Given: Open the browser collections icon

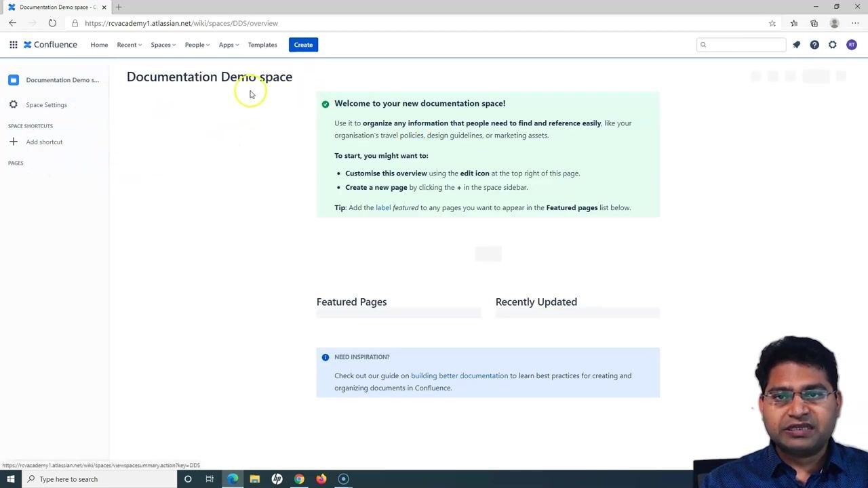Looking at the screenshot, I should (814, 23).
